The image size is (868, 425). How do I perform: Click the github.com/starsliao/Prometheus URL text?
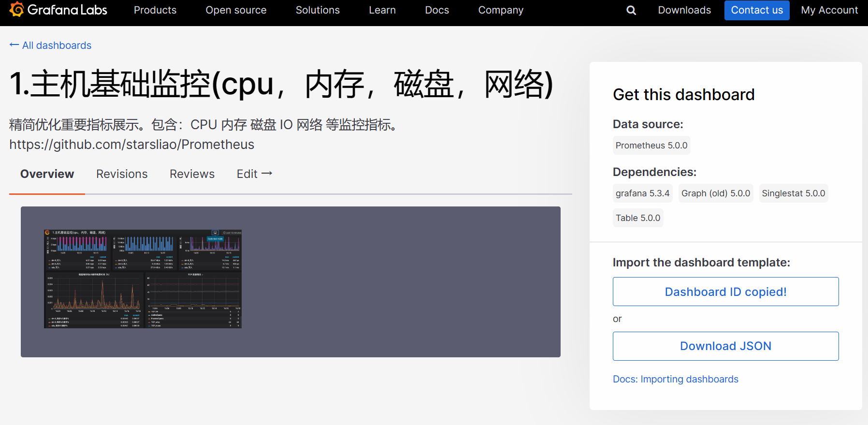click(131, 145)
